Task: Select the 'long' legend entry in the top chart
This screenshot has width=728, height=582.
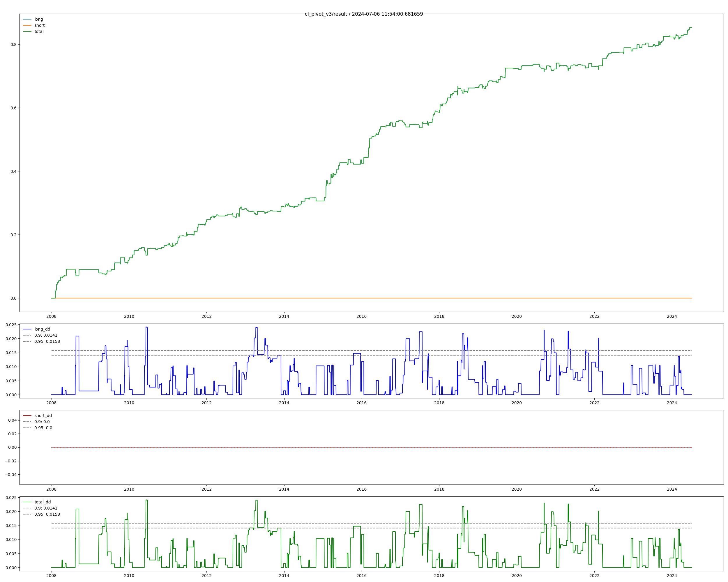Action: point(38,19)
